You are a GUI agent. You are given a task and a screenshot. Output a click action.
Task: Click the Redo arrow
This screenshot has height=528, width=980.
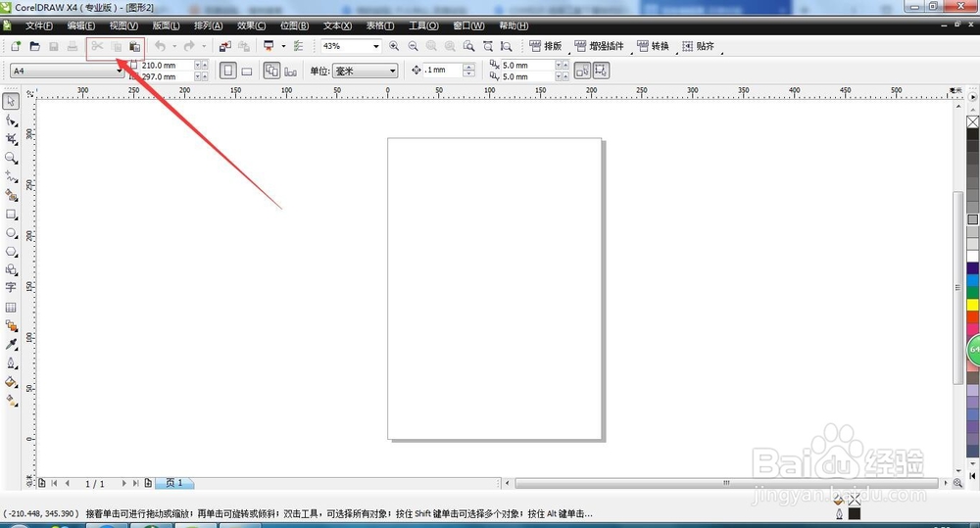coord(189,46)
